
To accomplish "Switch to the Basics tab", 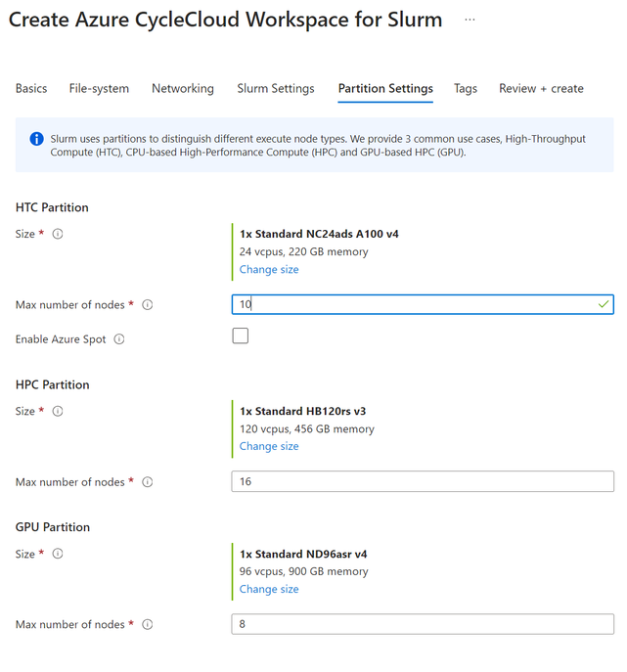I will pos(31,88).
